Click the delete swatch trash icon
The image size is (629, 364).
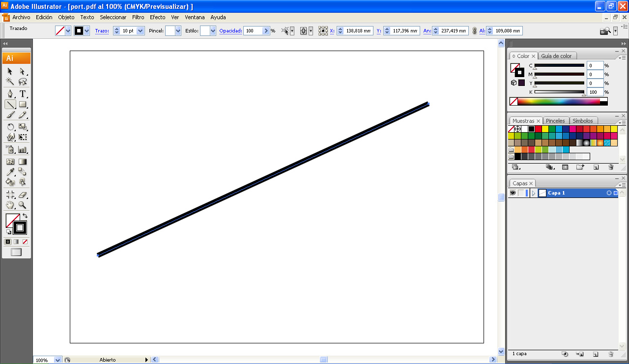point(611,167)
